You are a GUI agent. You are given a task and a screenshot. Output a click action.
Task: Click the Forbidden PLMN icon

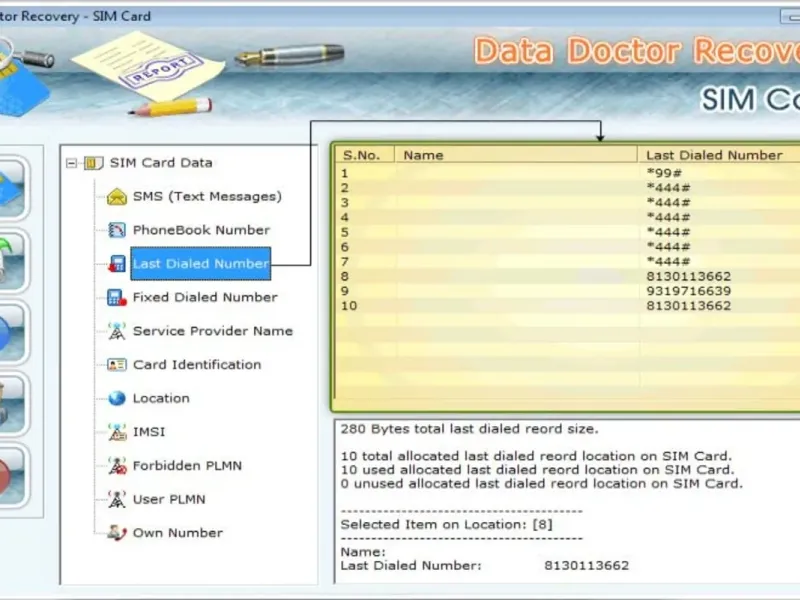pyautogui.click(x=117, y=466)
